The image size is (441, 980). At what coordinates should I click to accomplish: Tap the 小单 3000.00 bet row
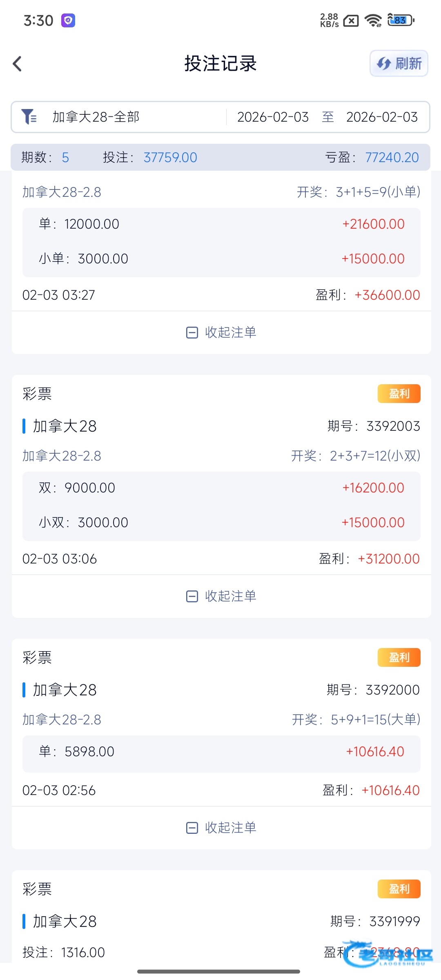click(x=221, y=259)
